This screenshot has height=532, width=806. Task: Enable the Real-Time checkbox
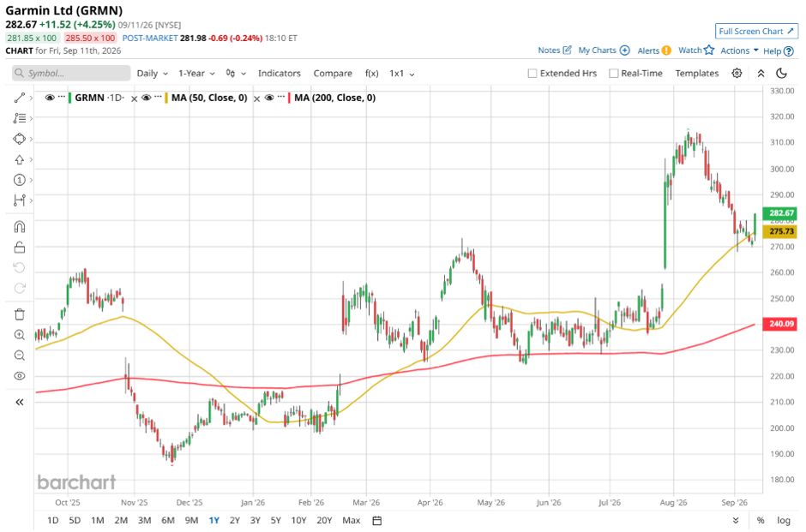point(613,74)
